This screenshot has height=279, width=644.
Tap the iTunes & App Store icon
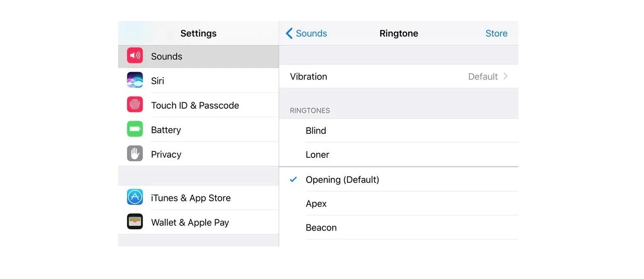[135, 197]
